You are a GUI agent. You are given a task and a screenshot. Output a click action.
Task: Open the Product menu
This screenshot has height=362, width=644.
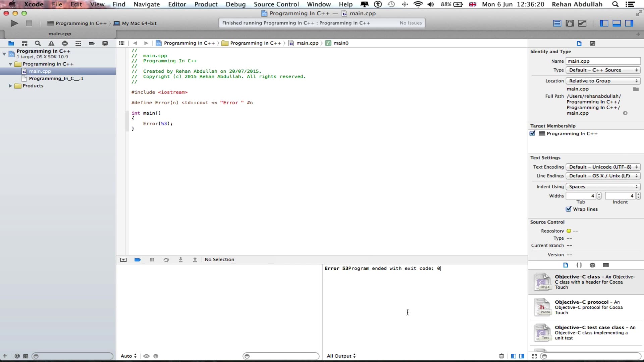(x=206, y=4)
